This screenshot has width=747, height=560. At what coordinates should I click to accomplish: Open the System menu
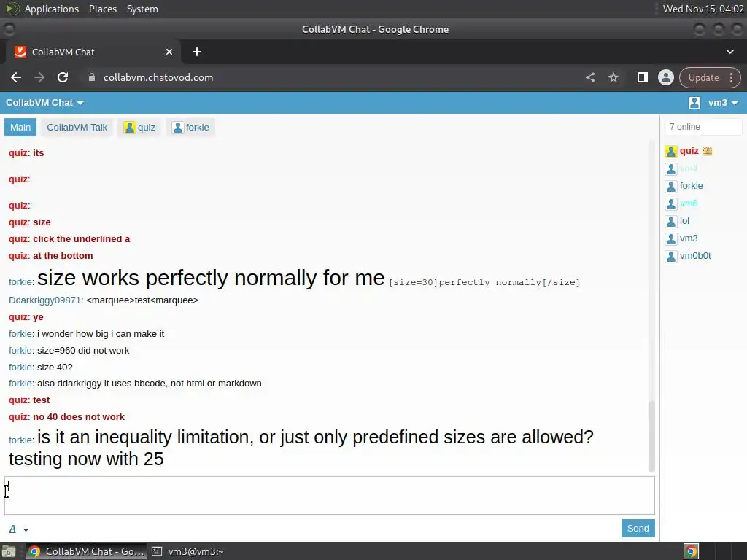coord(142,9)
